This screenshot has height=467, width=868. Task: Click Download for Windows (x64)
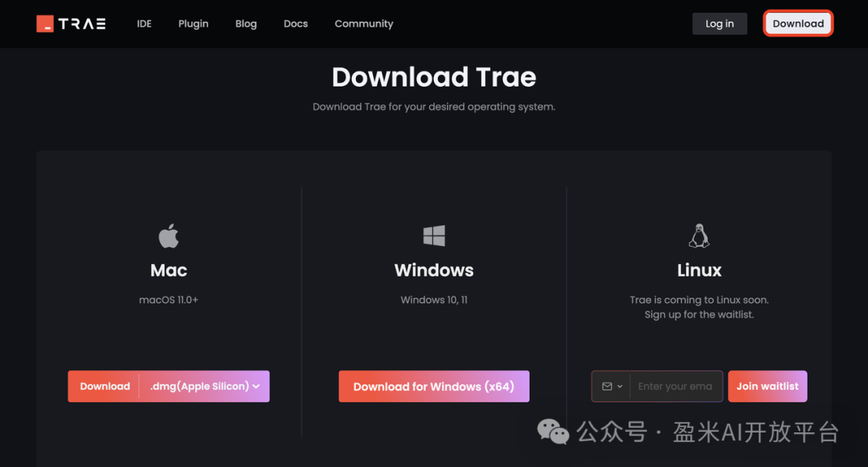pos(434,386)
